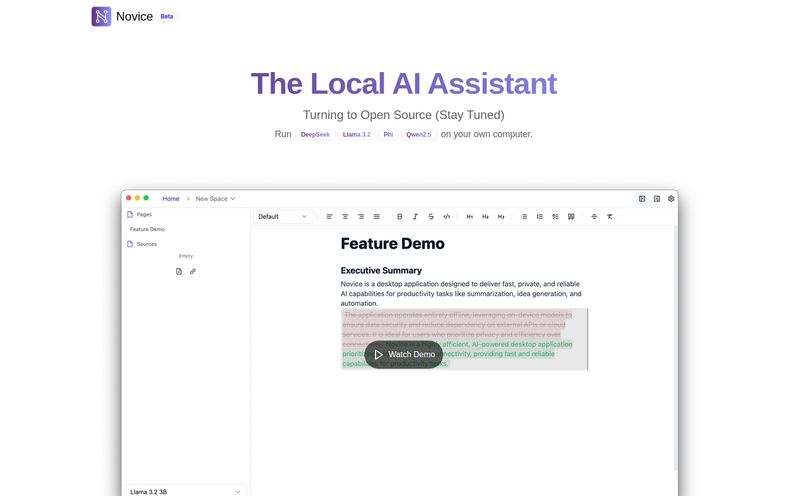
Task: Click 'The Local AI Assistant' headline
Action: [x=404, y=83]
